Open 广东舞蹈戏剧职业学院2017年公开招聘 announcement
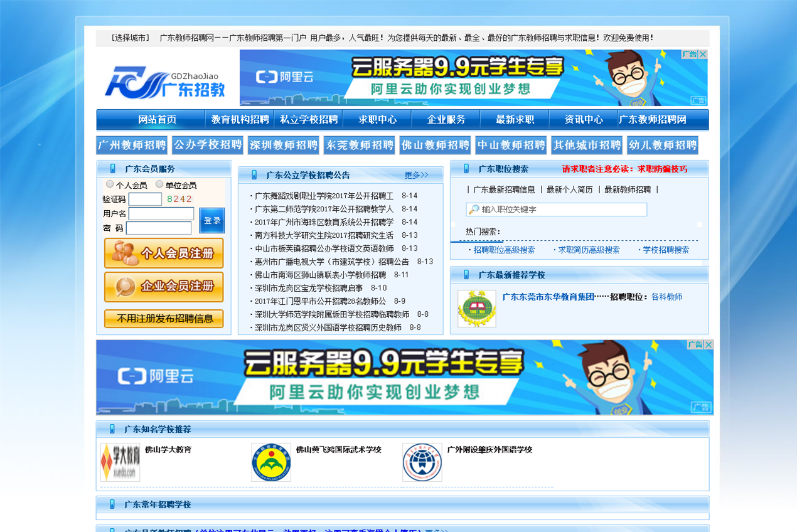This screenshot has height=532, width=797. [324, 196]
